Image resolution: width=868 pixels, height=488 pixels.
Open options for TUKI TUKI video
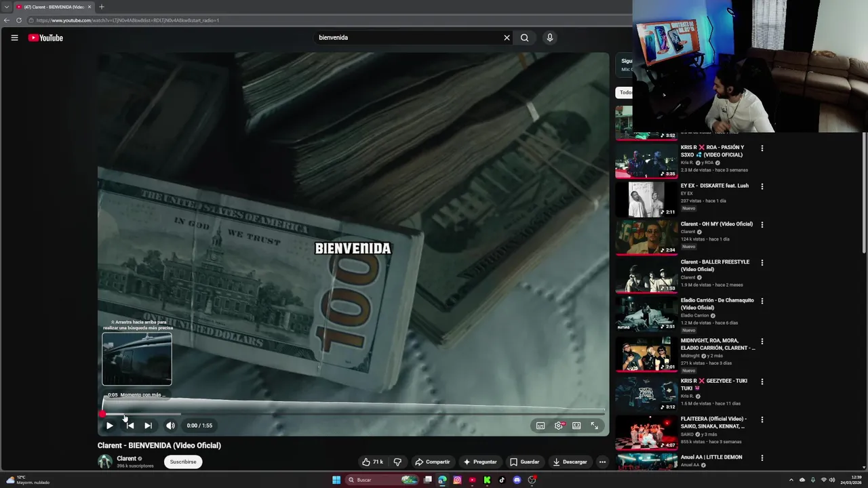tap(762, 382)
